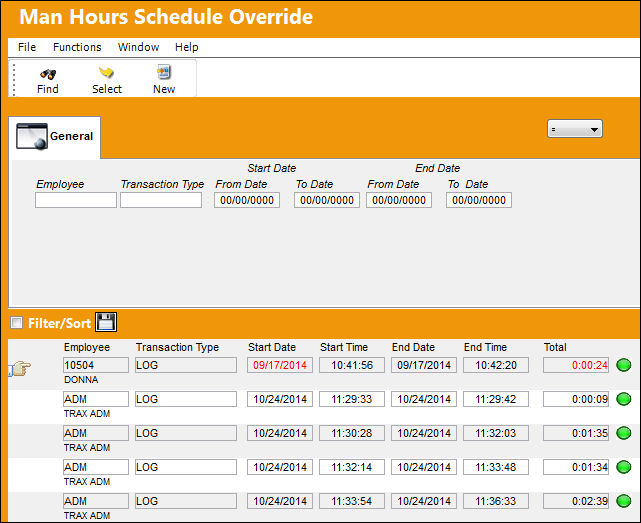Click the Total column header
Screen dimensions: 641x523
click(555, 347)
